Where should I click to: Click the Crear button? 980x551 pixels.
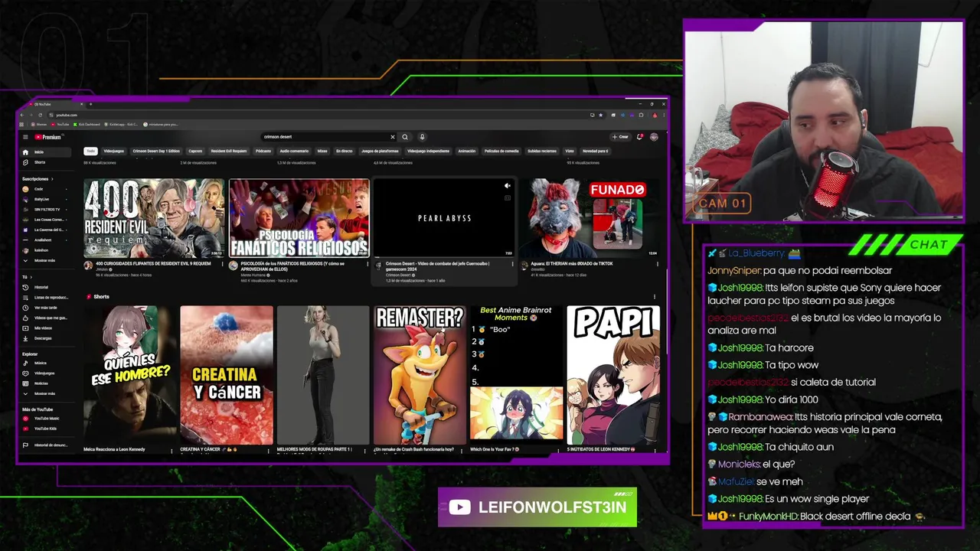(x=620, y=137)
